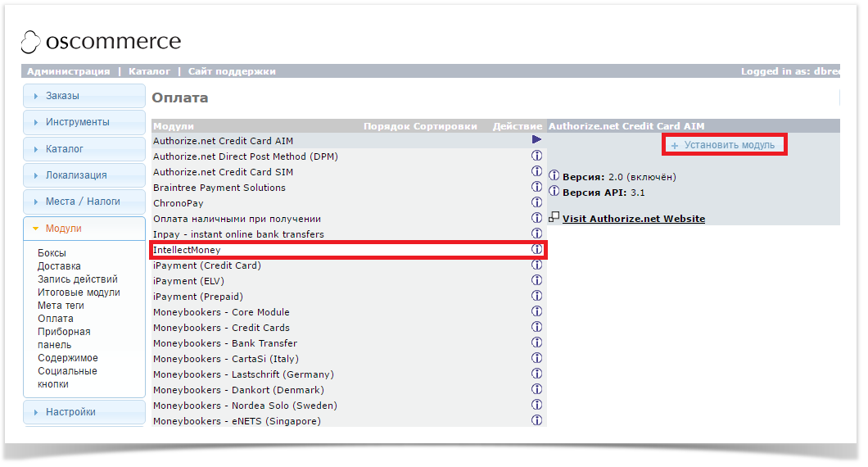Open the Visit Authorize.net Website link
The image size is (868, 467).
633,219
